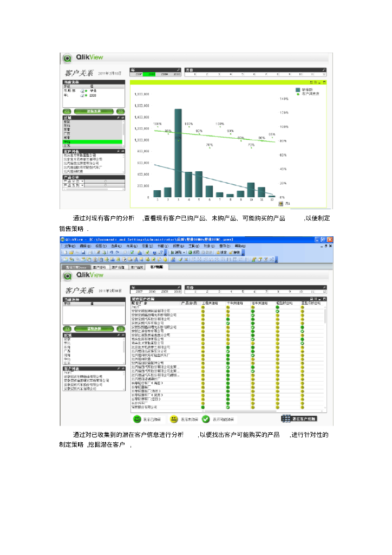The image size is (392, 555).
Task: Click the 产品分类 column header in table
Action: click(189, 303)
